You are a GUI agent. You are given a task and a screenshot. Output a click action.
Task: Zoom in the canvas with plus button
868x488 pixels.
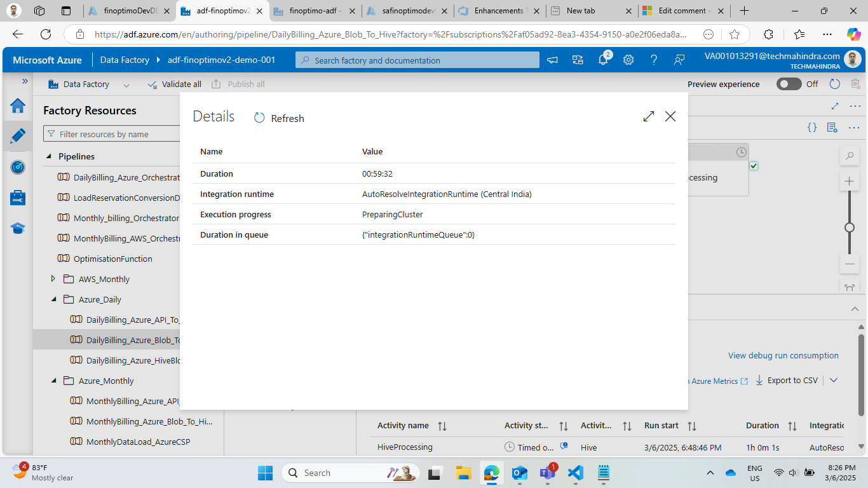849,182
